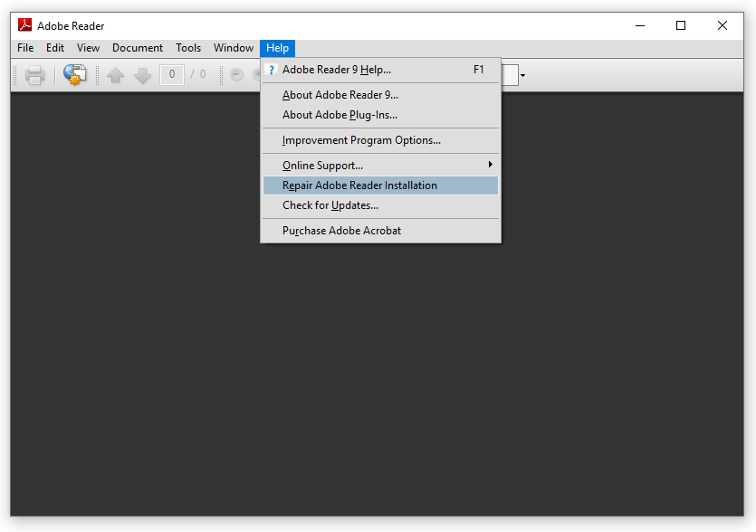Click the next page down arrow
This screenshot has width=756, height=532.
coord(143,75)
